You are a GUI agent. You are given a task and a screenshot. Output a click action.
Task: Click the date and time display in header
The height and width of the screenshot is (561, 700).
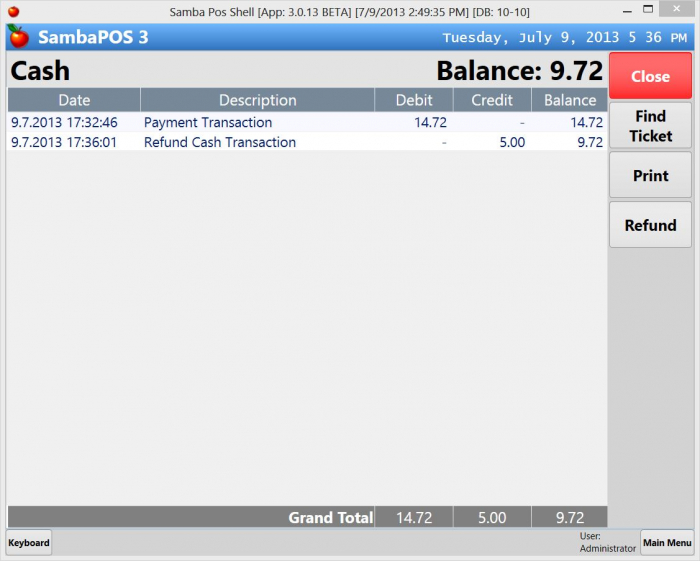(x=565, y=38)
